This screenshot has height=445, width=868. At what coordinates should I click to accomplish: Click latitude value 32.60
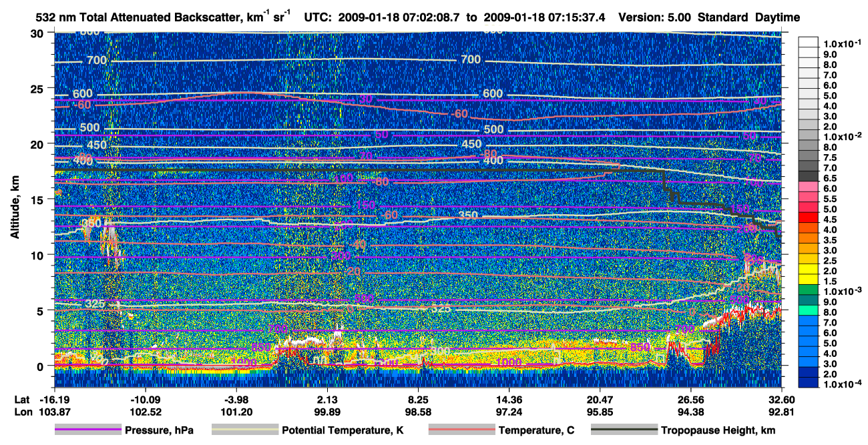click(782, 399)
